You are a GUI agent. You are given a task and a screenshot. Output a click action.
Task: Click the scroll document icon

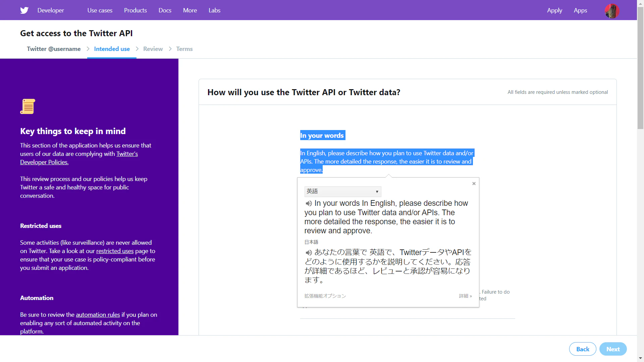28,106
